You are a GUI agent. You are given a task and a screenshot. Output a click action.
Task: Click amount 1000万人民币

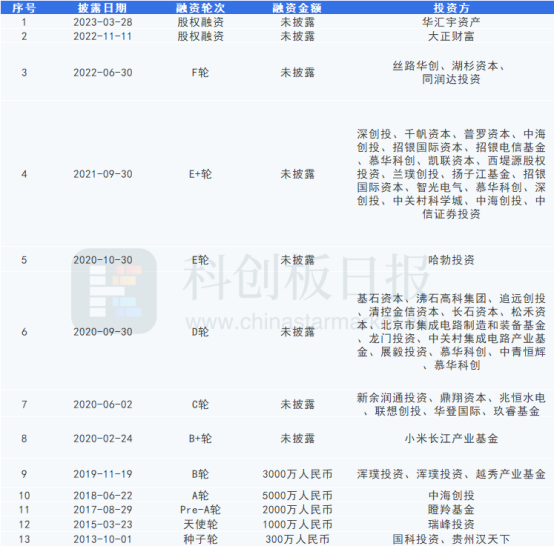297,524
